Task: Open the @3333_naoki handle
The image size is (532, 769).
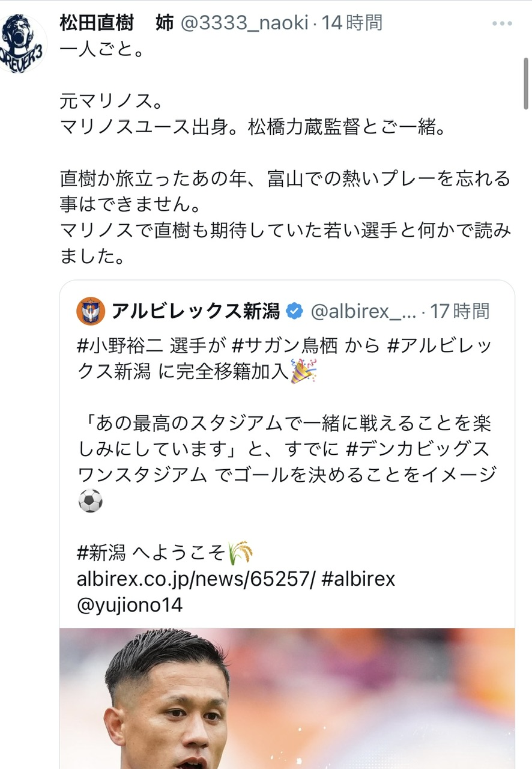Action: coord(244,23)
